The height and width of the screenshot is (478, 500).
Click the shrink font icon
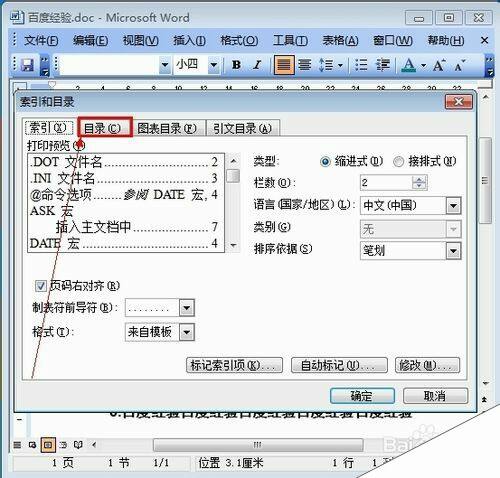coord(459,65)
